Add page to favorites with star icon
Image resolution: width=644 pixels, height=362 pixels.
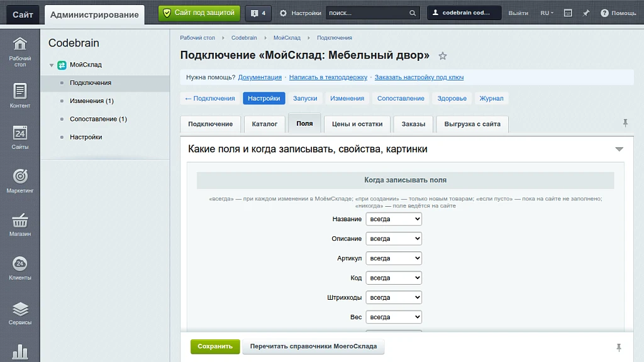point(442,56)
